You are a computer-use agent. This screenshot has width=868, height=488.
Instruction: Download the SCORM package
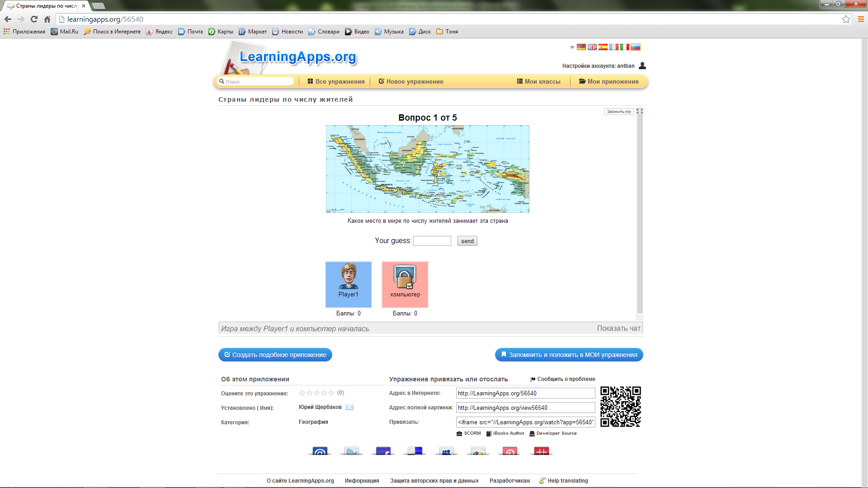469,433
